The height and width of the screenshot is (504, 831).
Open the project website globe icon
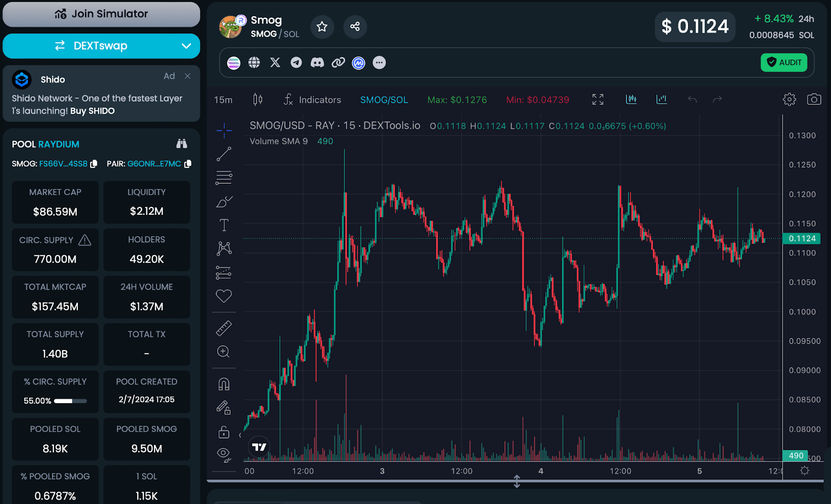click(x=254, y=63)
